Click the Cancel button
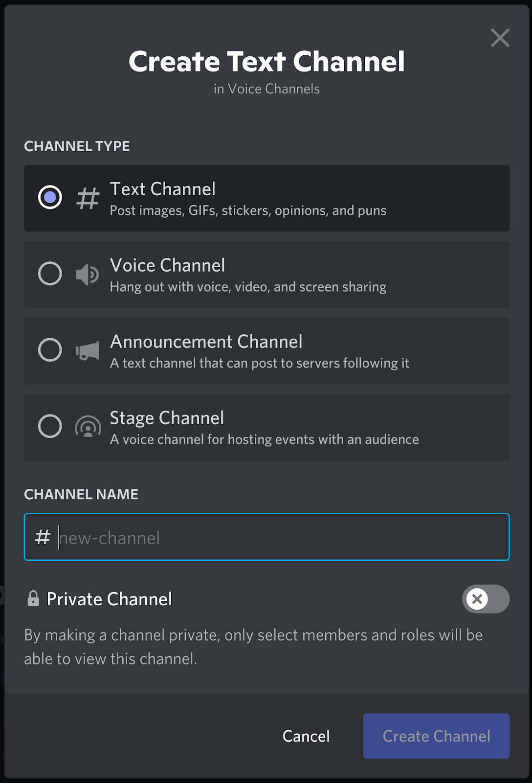 306,736
